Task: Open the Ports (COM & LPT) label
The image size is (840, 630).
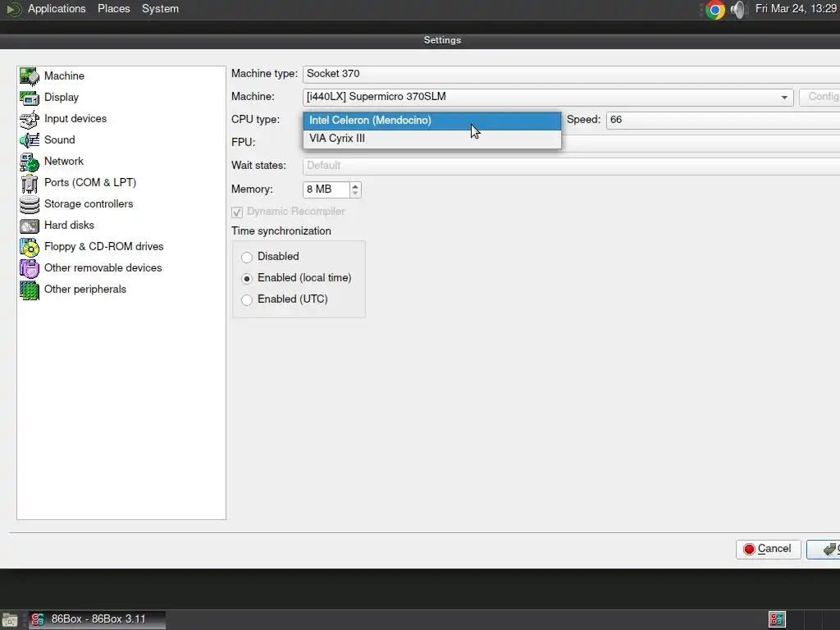Action: pos(90,183)
